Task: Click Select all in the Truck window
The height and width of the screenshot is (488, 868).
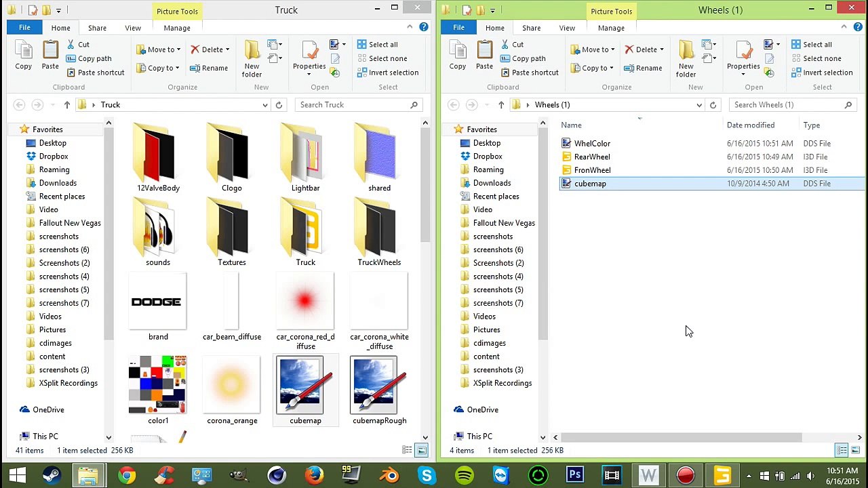Action: (377, 44)
